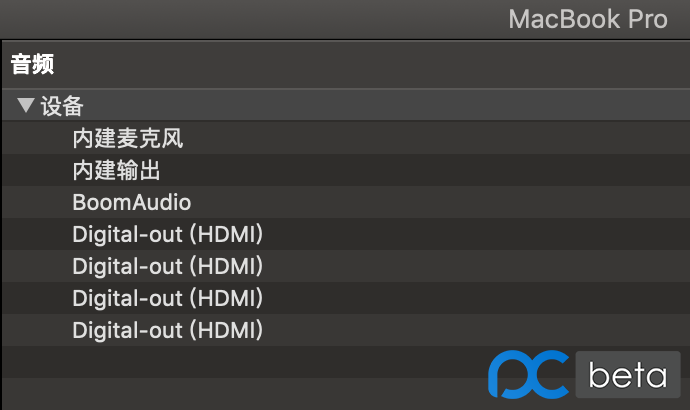Viewport: 690px width, 410px height.
Task: Select the second Digital-out (HDMI) entry
Action: click(167, 267)
